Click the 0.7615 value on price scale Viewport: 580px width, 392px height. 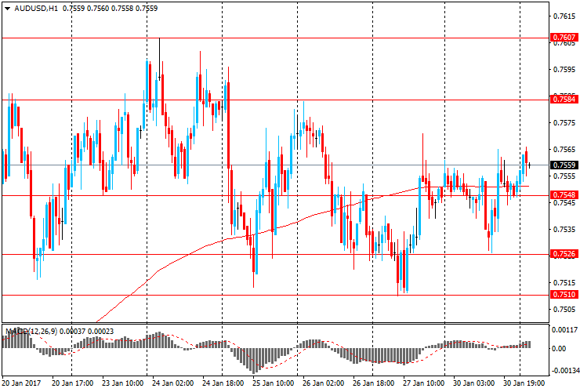tap(564, 16)
